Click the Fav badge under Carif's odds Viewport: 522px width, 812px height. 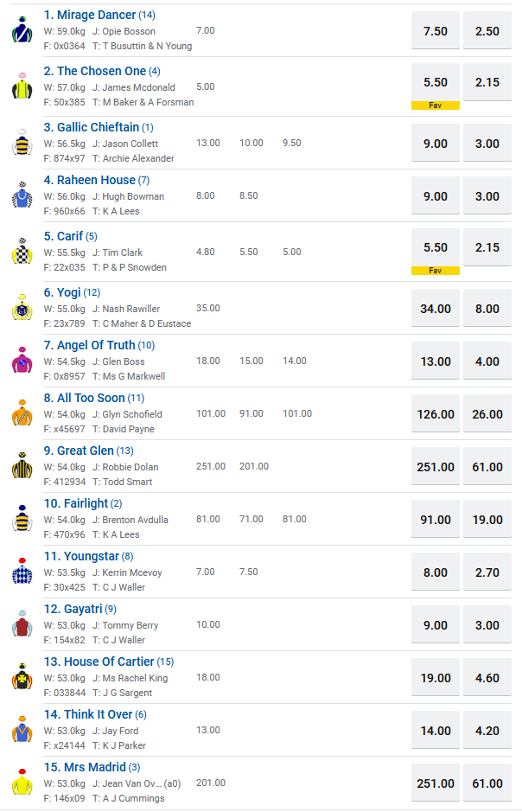coord(436,271)
